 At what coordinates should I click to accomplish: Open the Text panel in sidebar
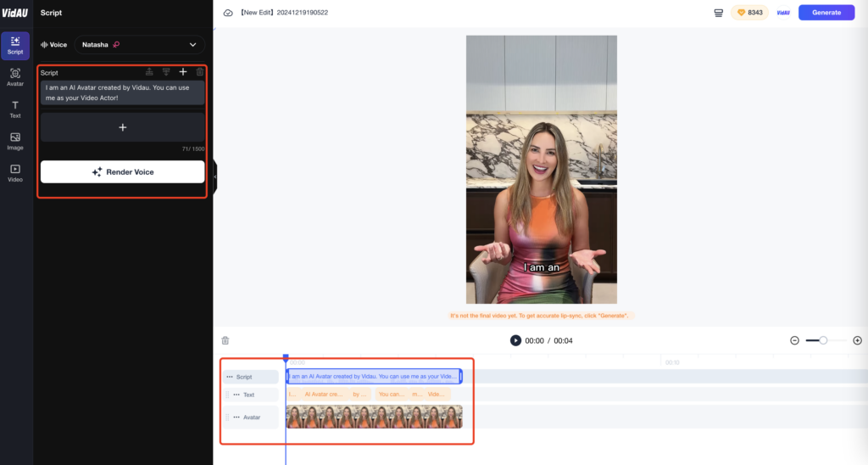pyautogui.click(x=15, y=109)
